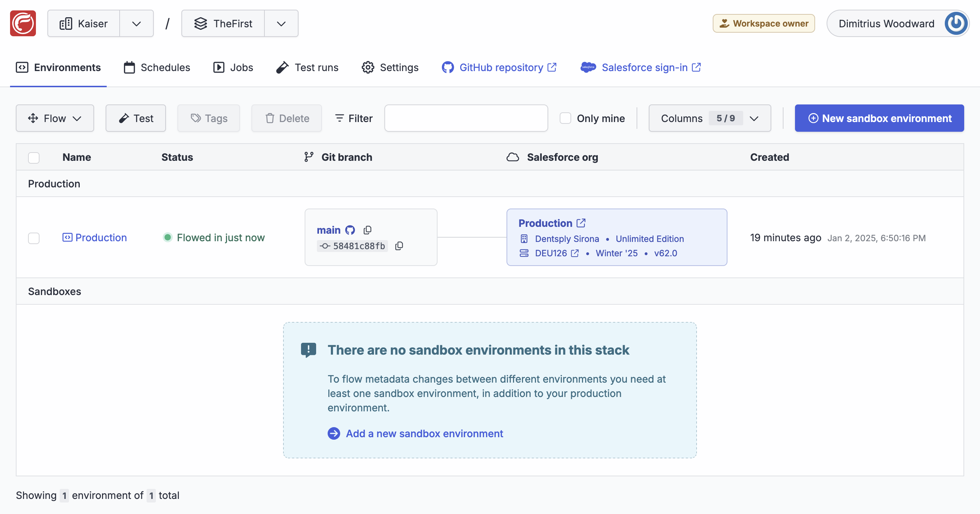Image resolution: width=980 pixels, height=514 pixels.
Task: Click the green Flowed in status dot
Action: [x=167, y=238]
